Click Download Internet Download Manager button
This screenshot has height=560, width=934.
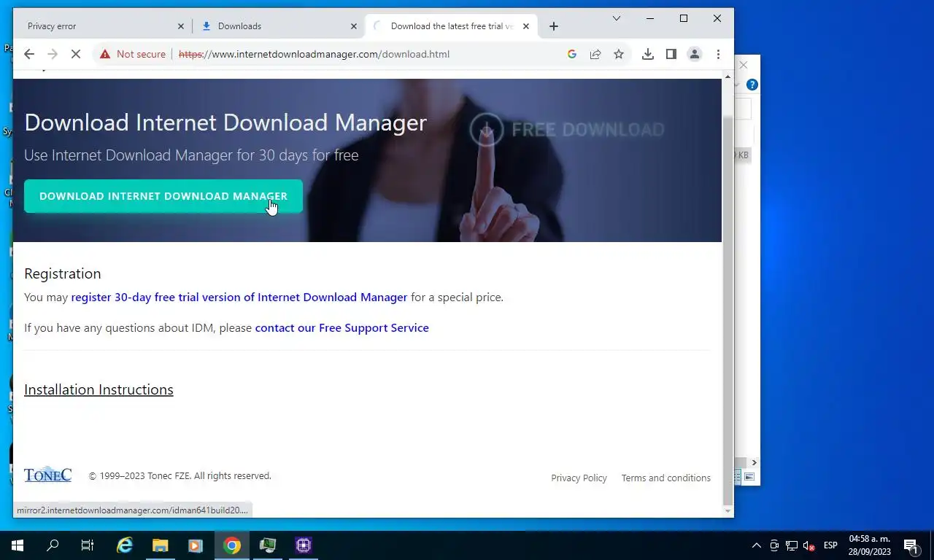pyautogui.click(x=163, y=196)
